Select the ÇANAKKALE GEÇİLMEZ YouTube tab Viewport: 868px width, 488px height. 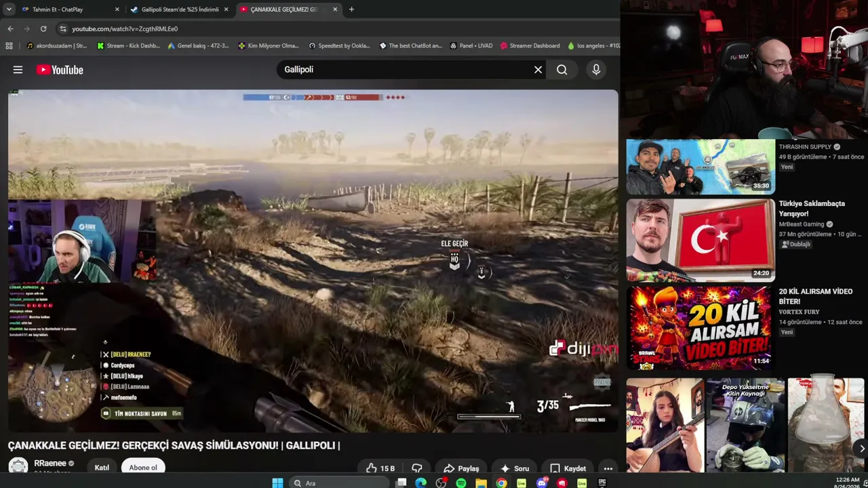pyautogui.click(x=289, y=9)
